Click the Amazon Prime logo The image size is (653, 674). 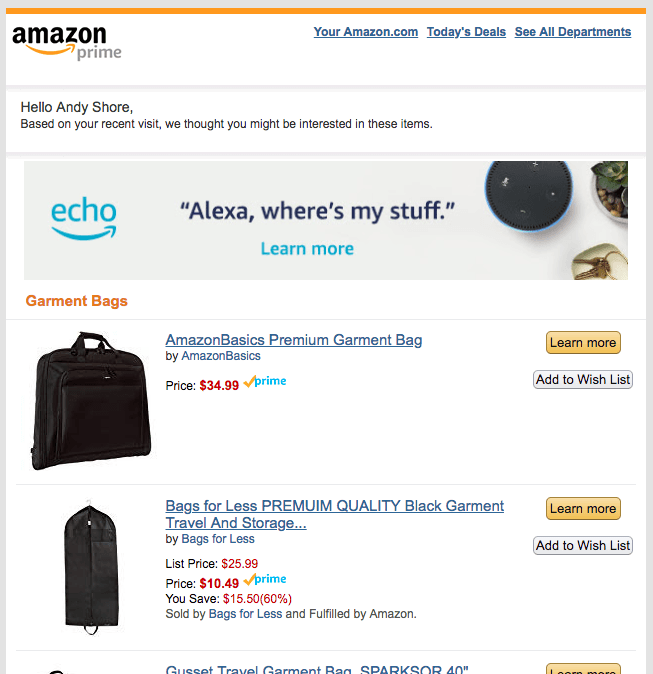(66, 41)
